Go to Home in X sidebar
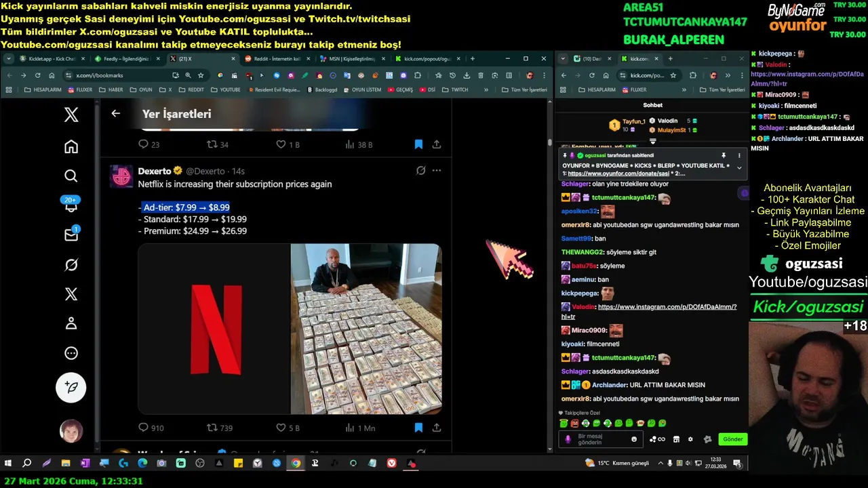 (x=71, y=146)
